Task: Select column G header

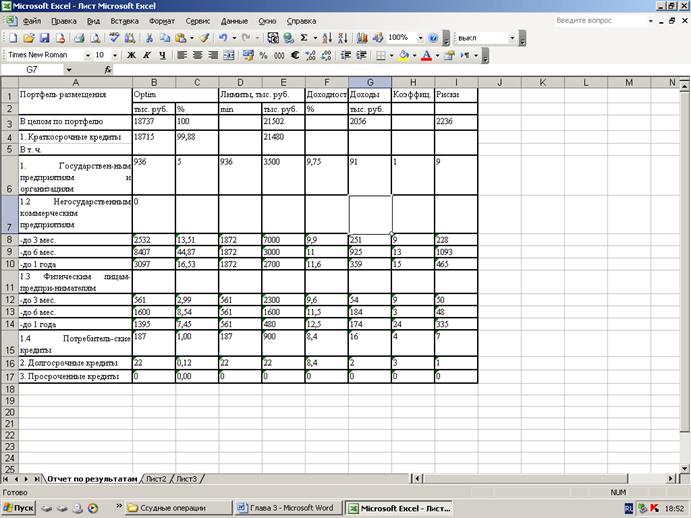Action: [370, 82]
